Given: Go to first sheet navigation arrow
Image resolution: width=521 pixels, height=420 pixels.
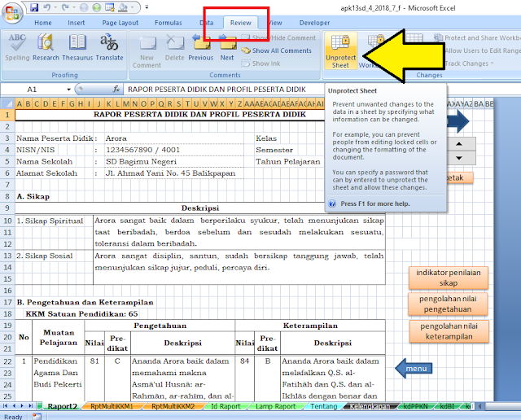Looking at the screenshot, I should coord(6,405).
